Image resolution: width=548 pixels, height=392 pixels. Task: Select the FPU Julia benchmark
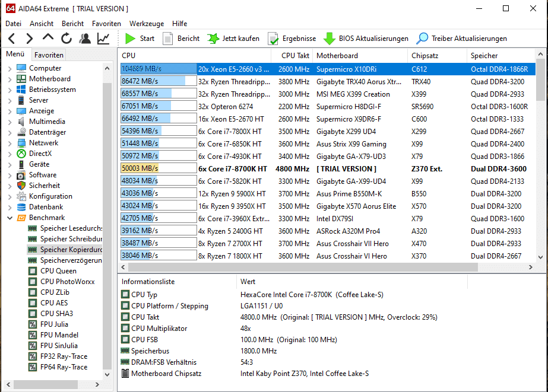click(54, 324)
